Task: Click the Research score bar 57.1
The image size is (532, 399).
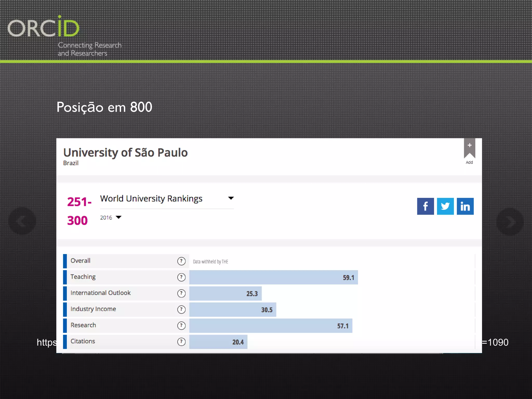Action: [x=271, y=325]
